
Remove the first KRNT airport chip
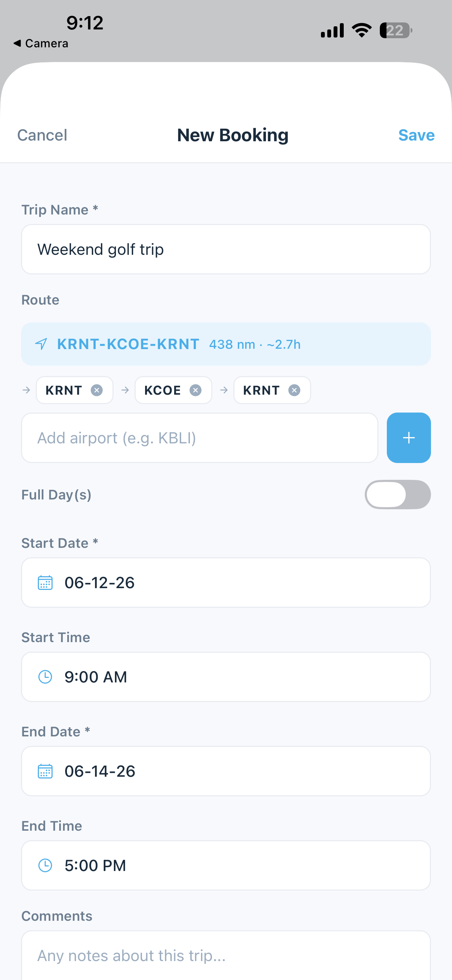point(97,390)
